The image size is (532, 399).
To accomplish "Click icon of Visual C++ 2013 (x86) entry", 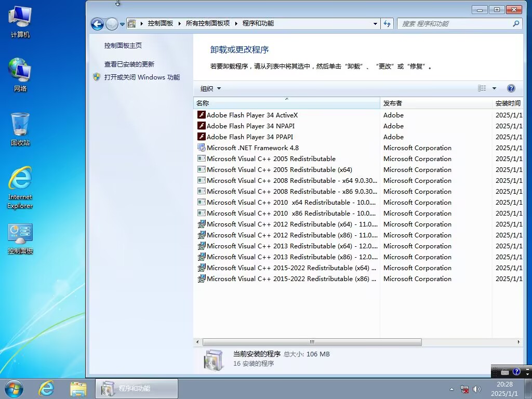I will [202, 257].
